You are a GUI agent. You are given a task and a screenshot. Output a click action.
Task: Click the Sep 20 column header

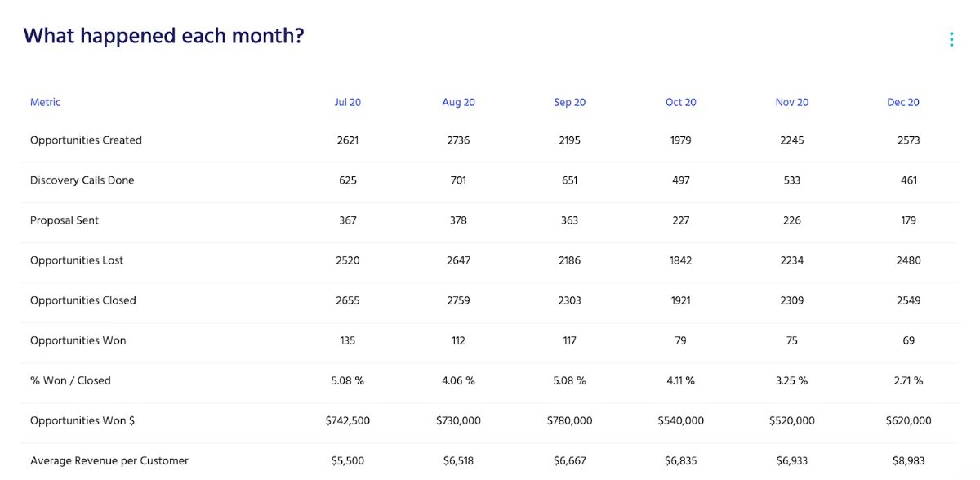point(570,102)
